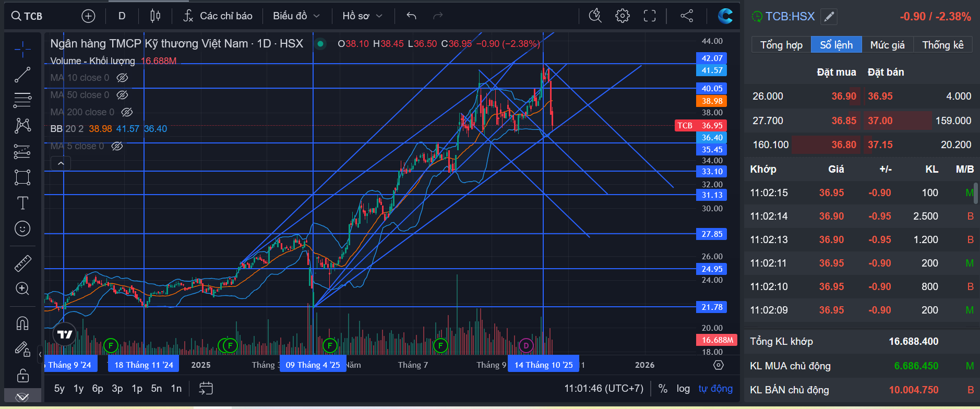This screenshot has width=980, height=409.
Task: Change the D chart interval
Action: 122,16
